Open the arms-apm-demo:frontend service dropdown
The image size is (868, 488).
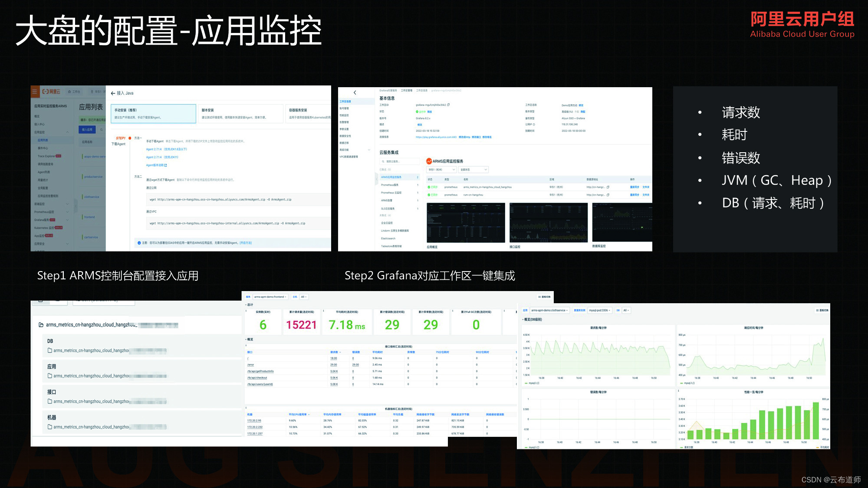pos(270,297)
